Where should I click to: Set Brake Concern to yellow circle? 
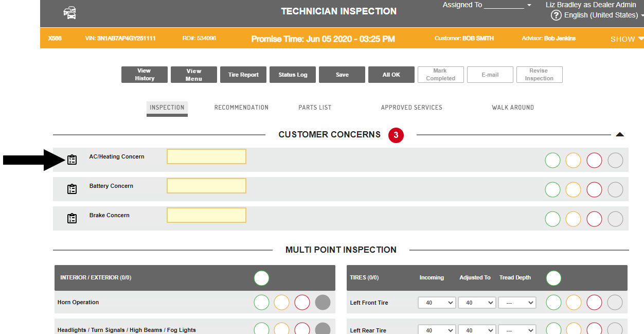click(574, 219)
